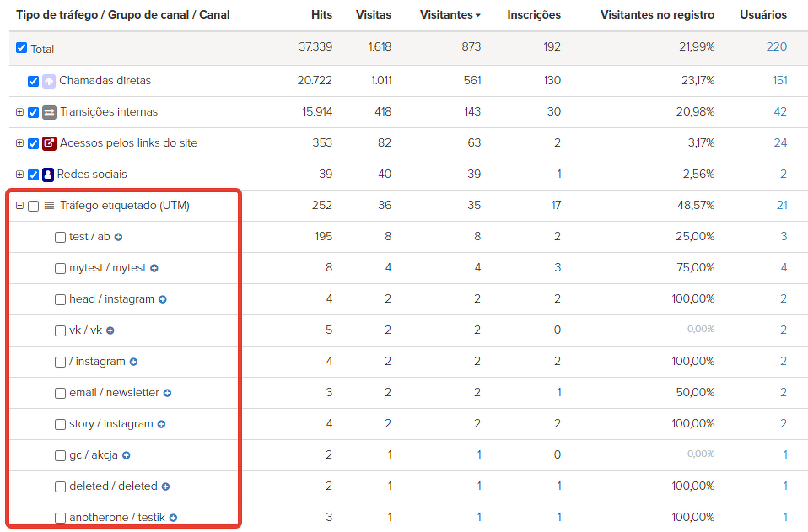808x532 pixels.
Task: Uncheck the Chamadas diretas checkbox
Action: 33,81
